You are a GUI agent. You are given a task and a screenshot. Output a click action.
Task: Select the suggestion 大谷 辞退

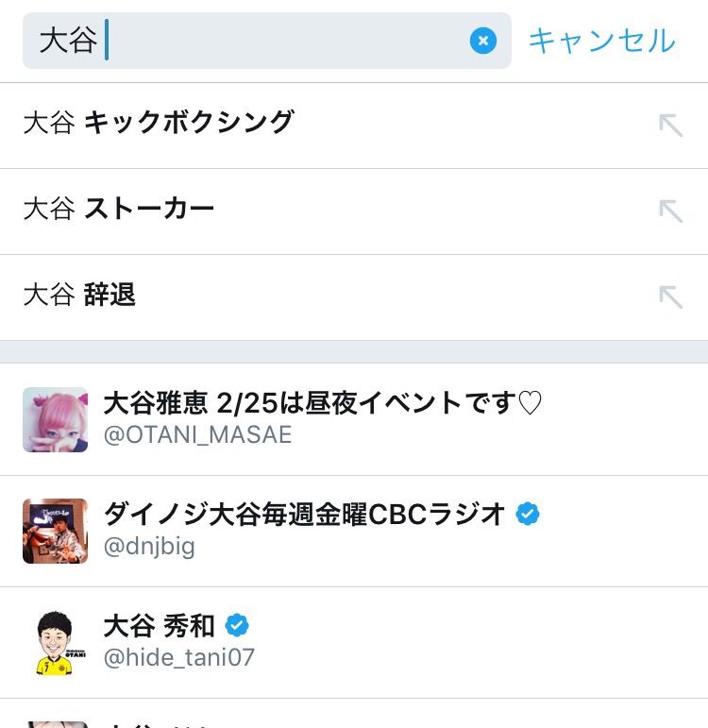point(354,297)
